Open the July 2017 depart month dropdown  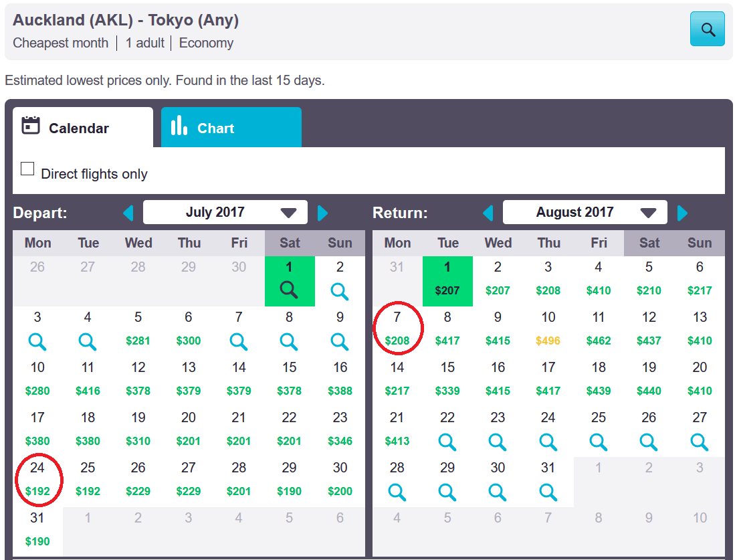pyautogui.click(x=225, y=213)
